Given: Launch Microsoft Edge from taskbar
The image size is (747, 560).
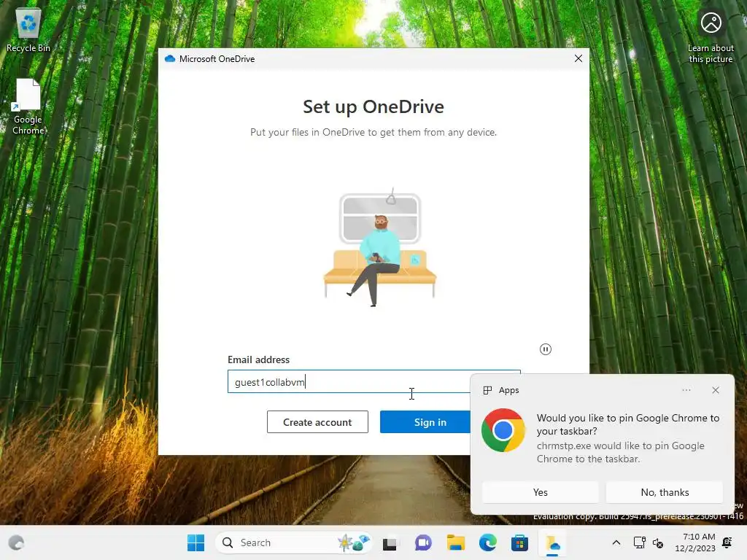Looking at the screenshot, I should [488, 542].
